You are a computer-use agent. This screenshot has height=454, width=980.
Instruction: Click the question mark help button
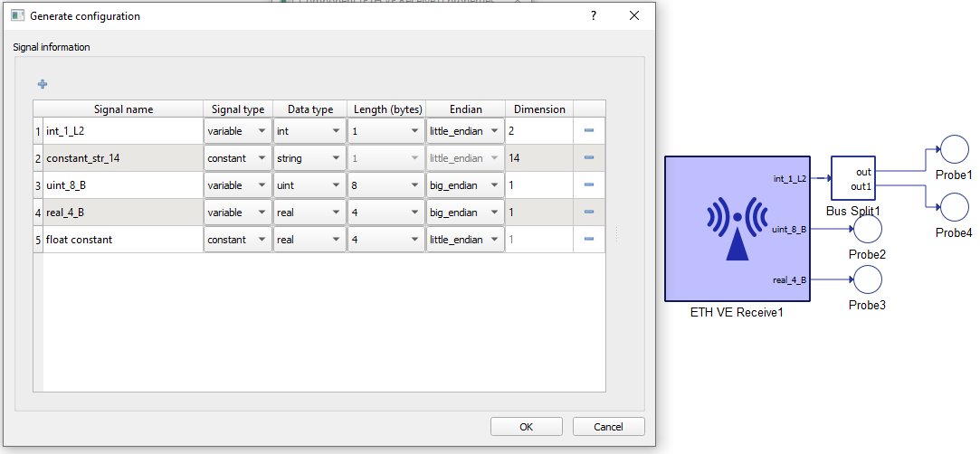[594, 16]
